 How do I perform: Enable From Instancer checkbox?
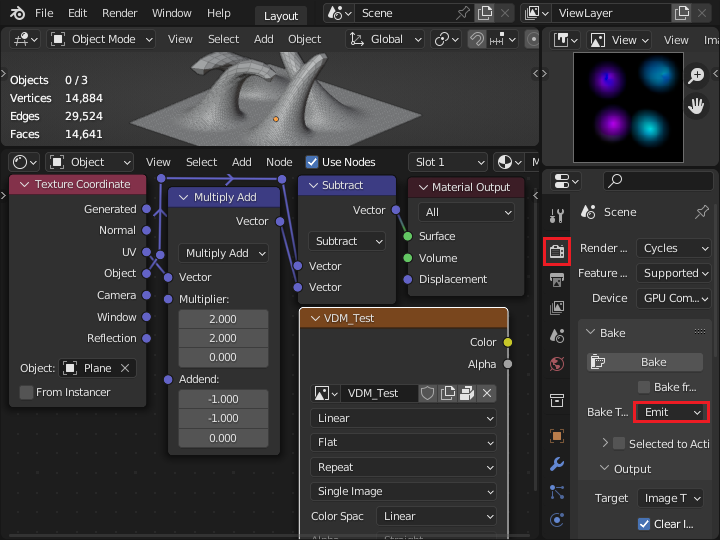pyautogui.click(x=26, y=392)
